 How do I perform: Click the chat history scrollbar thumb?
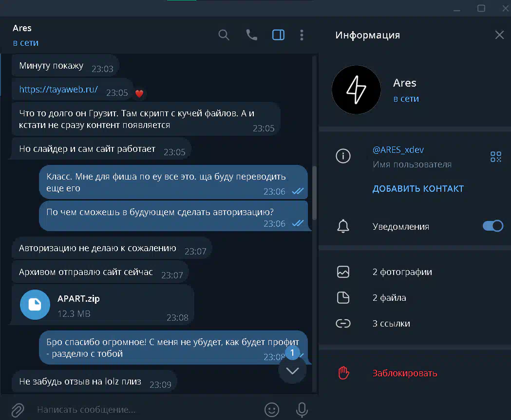tap(314, 193)
